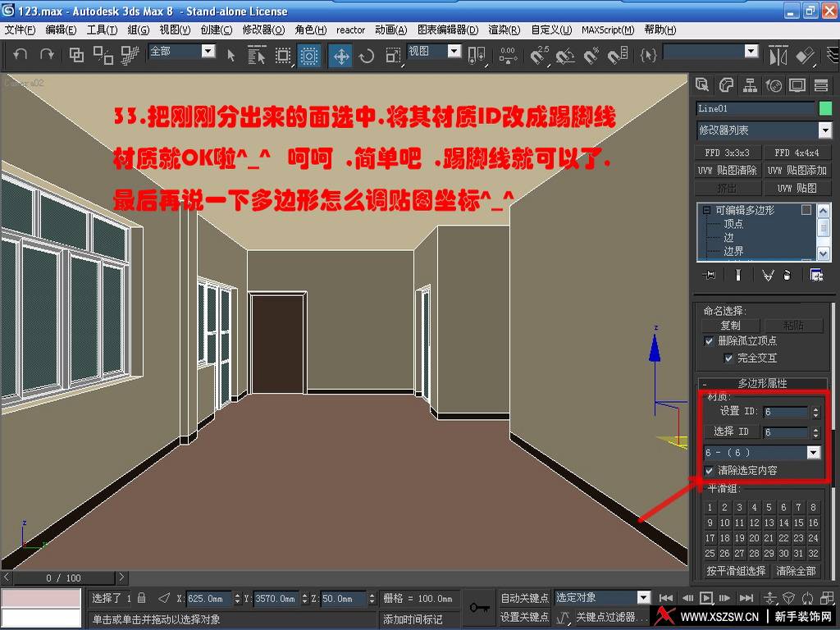Activate the Select and Scale tool
The height and width of the screenshot is (630, 840).
pos(393,55)
